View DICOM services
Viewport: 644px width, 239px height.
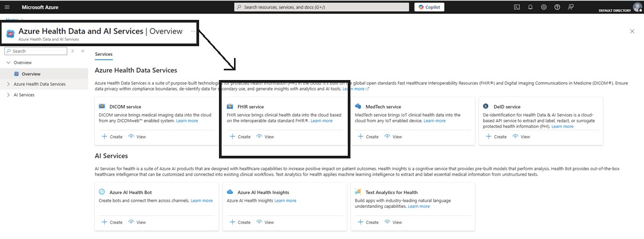pos(137,137)
